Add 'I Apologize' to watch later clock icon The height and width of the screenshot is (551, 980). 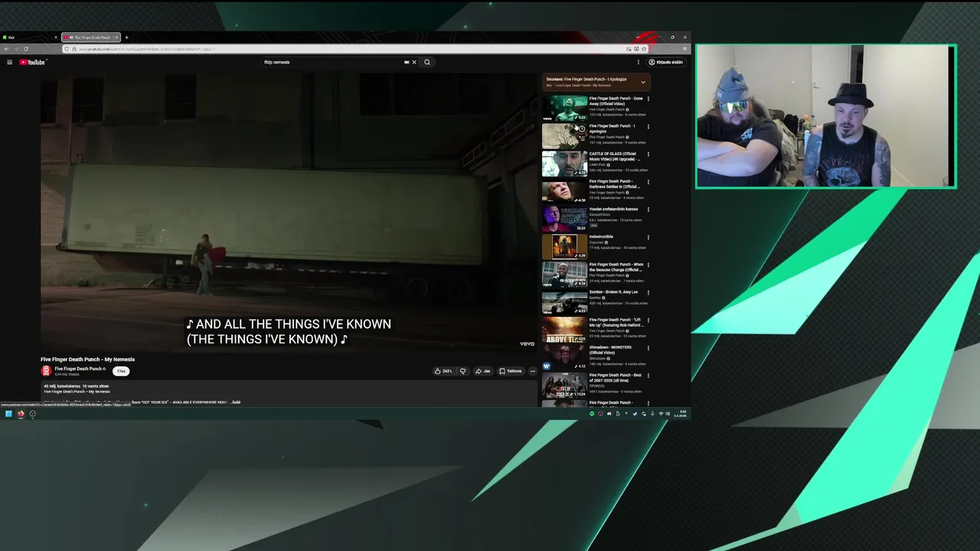pyautogui.click(x=582, y=129)
